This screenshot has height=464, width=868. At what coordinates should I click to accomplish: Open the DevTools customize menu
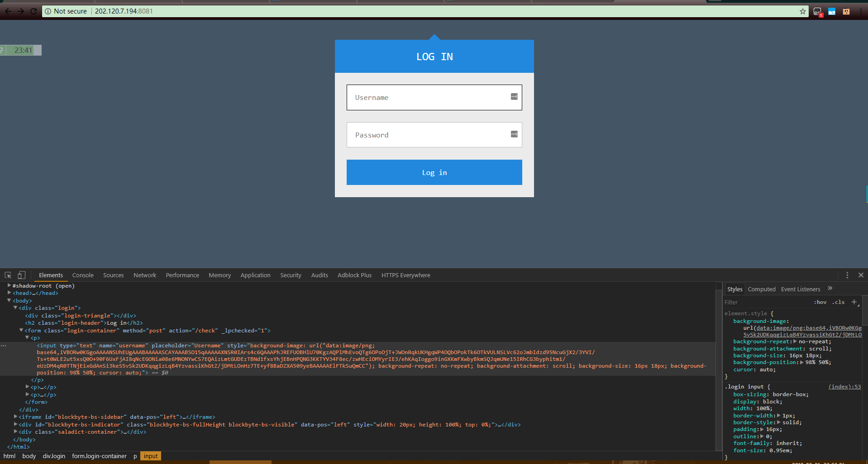847,275
